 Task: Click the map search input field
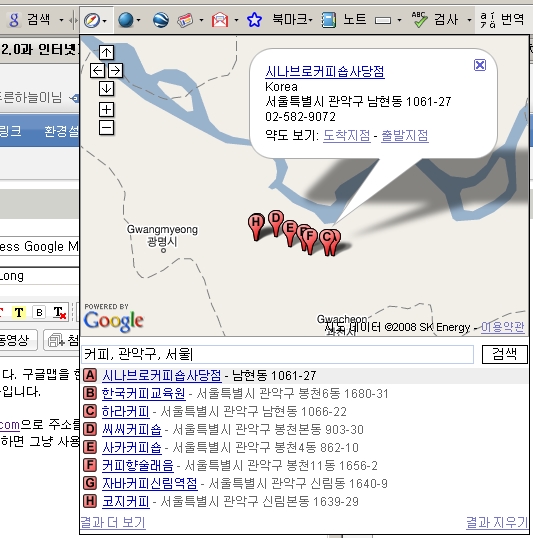coord(278,354)
